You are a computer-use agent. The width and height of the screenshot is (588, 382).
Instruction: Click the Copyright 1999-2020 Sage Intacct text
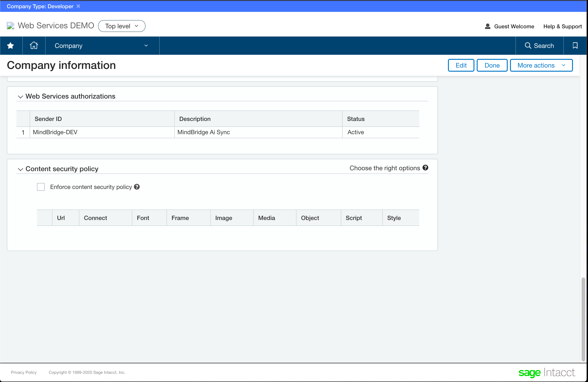(x=87, y=372)
